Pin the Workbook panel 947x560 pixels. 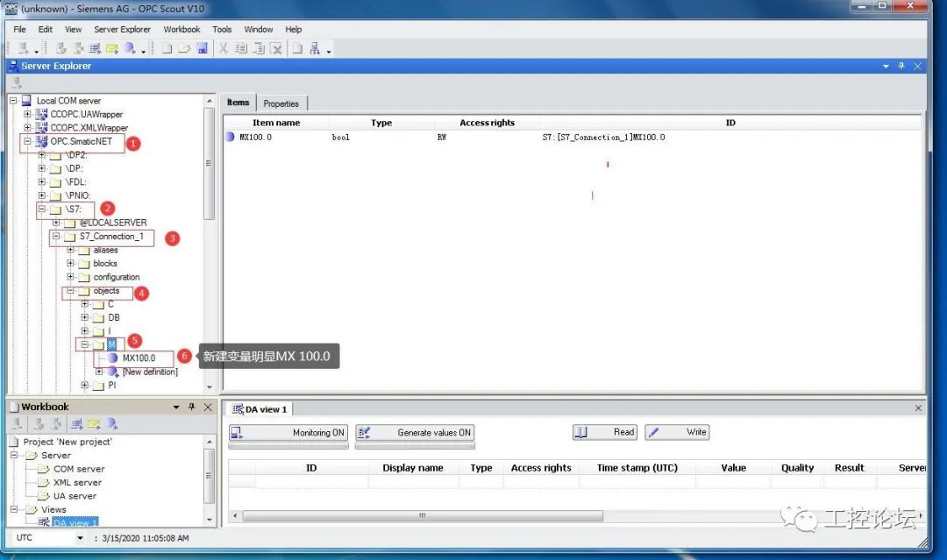click(191, 407)
